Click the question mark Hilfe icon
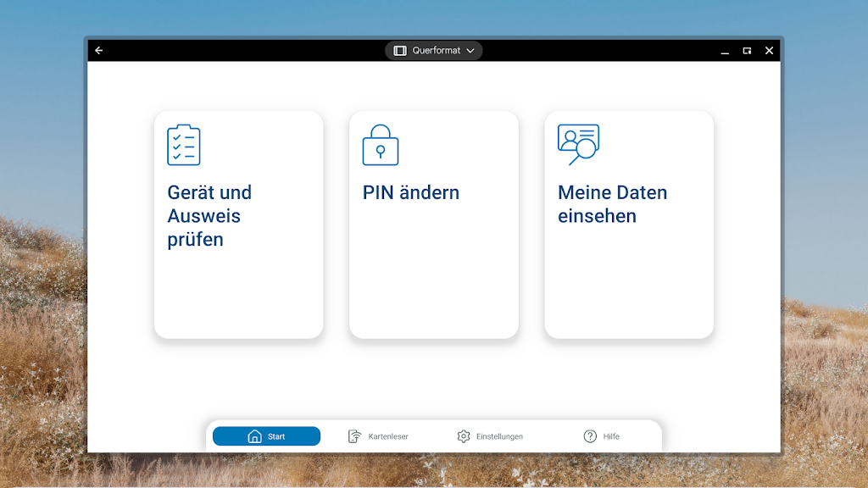This screenshot has width=868, height=488. [x=590, y=436]
